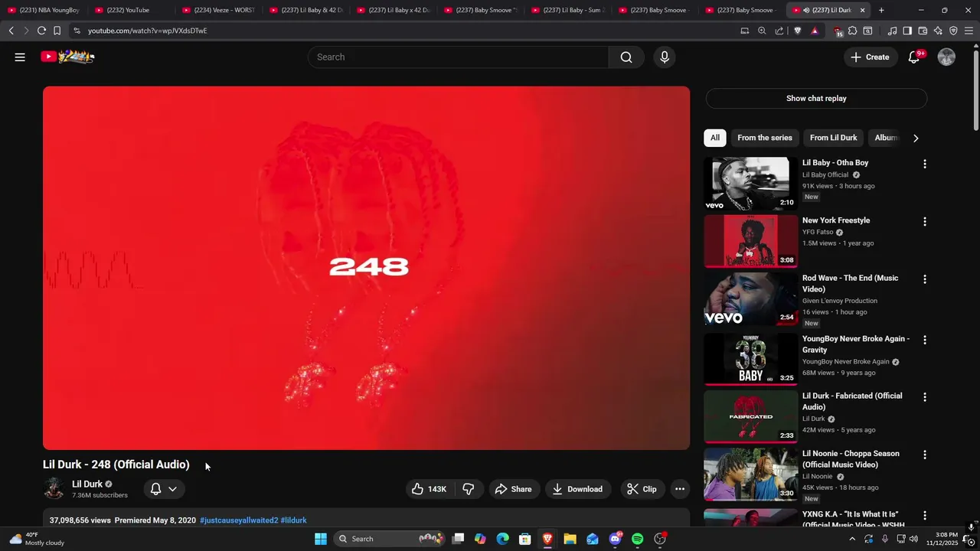
Task: Open the YouTube guide hamburger menu
Action: point(20,57)
